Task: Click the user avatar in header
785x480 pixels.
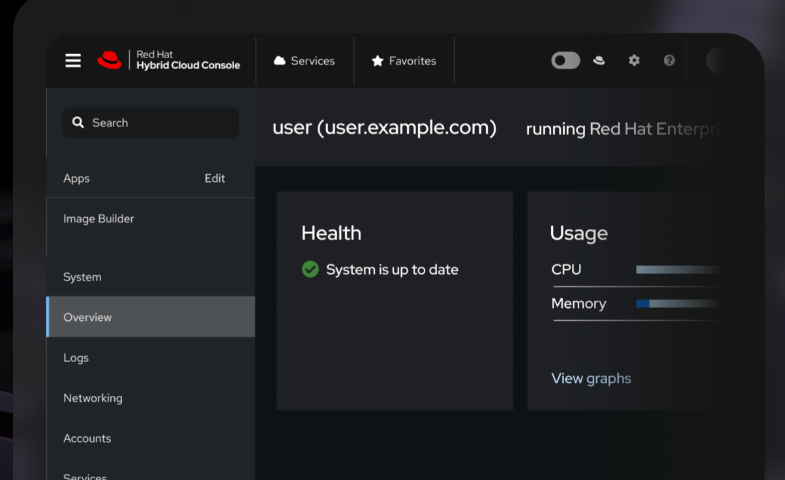Action: (x=717, y=61)
